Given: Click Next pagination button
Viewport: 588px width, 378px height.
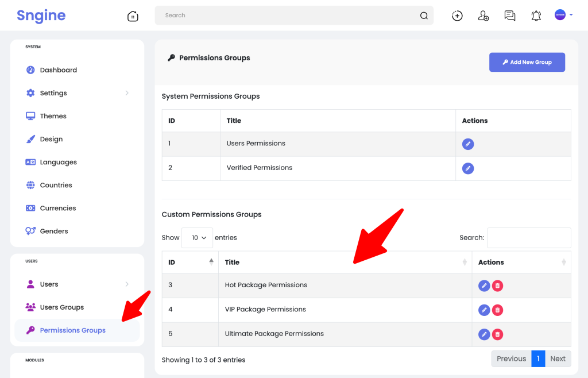Looking at the screenshot, I should [x=558, y=359].
